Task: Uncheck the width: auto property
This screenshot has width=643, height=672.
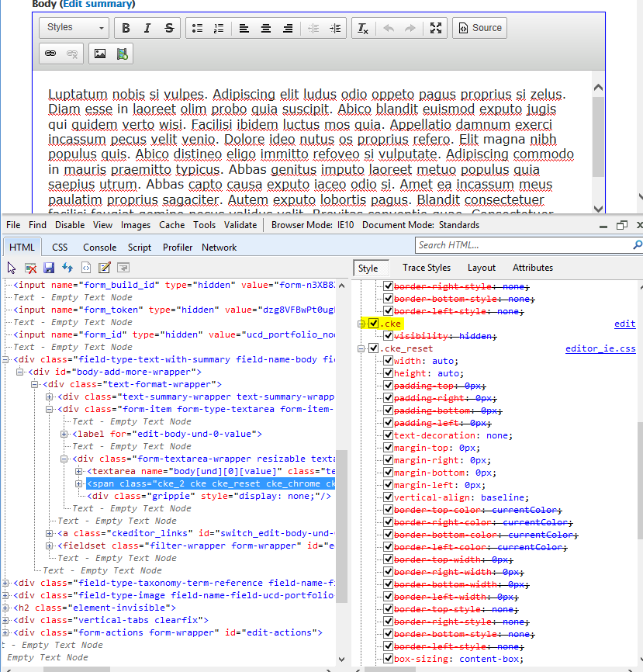Action: 388,360
